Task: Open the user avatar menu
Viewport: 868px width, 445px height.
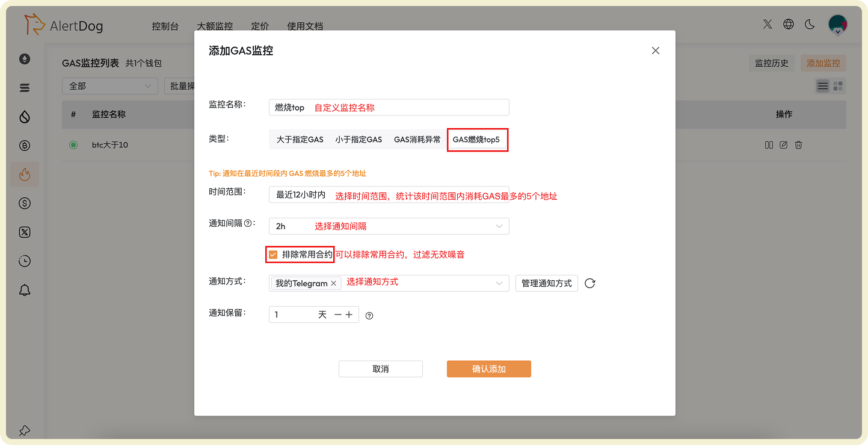Action: (x=837, y=25)
